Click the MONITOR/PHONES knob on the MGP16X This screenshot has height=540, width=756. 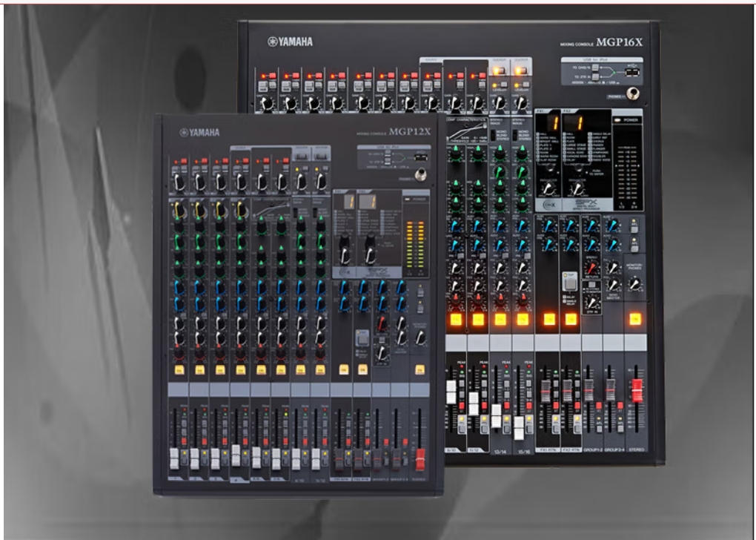(635, 284)
